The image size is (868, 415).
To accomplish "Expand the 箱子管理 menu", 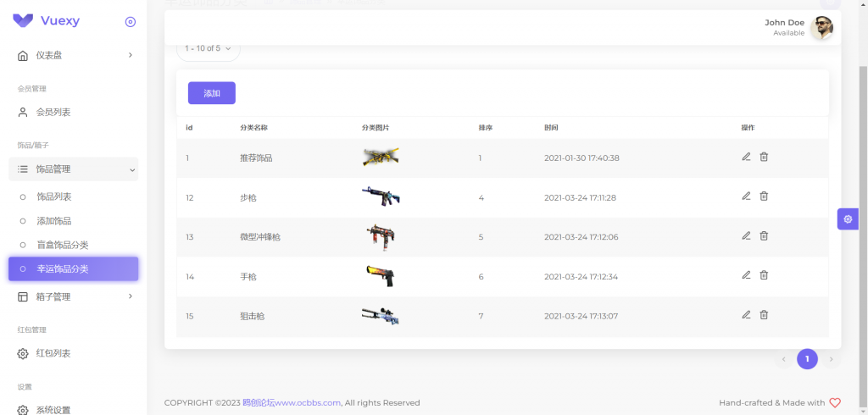I will [x=74, y=296].
